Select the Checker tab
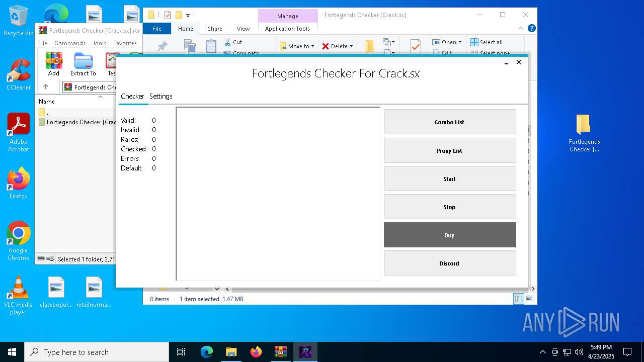Viewport: 644px width, 362px height. (x=132, y=96)
